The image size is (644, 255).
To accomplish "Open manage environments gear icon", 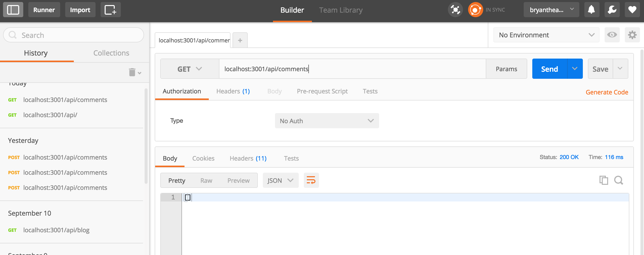I will [632, 35].
